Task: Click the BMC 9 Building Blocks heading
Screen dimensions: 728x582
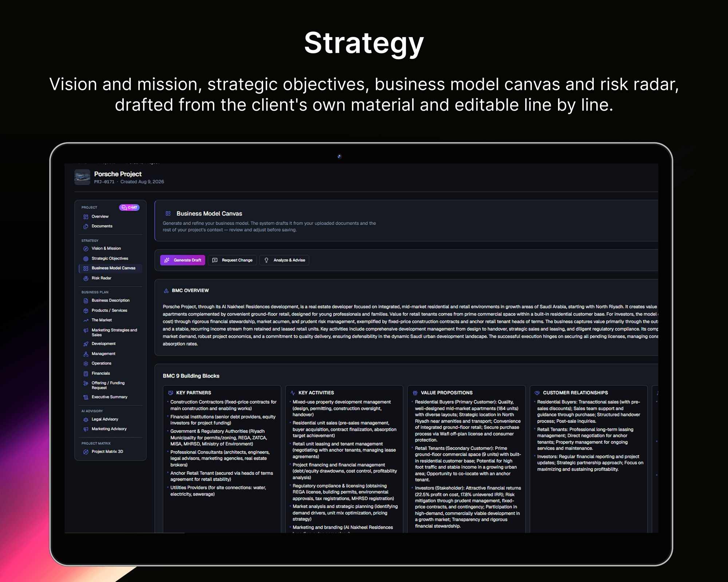Action: point(191,376)
